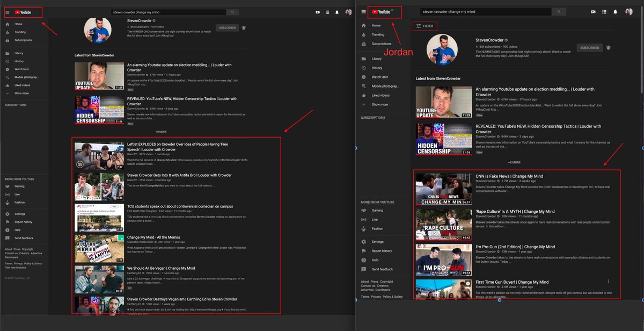The image size is (644, 331).
Task: Open the account avatar menu in left window
Action: tap(348, 12)
